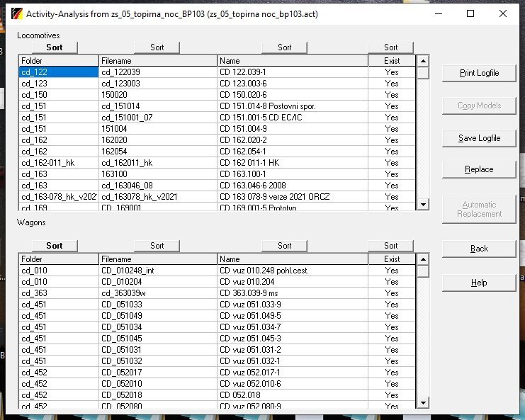Click the Replace button
This screenshot has width=525, height=420.
click(x=479, y=169)
